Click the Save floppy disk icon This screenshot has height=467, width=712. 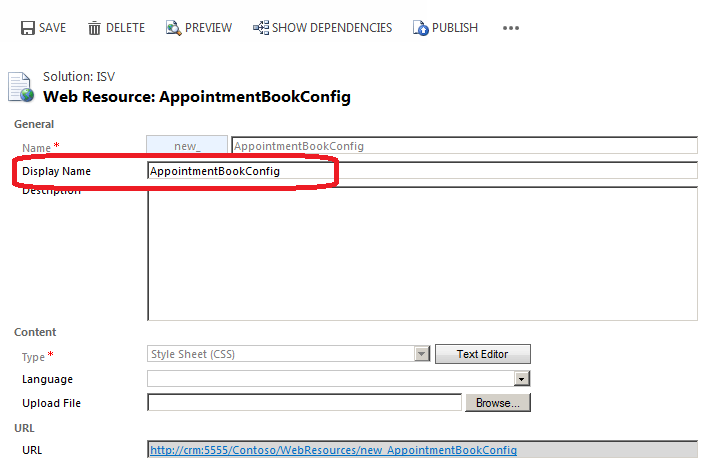28,28
